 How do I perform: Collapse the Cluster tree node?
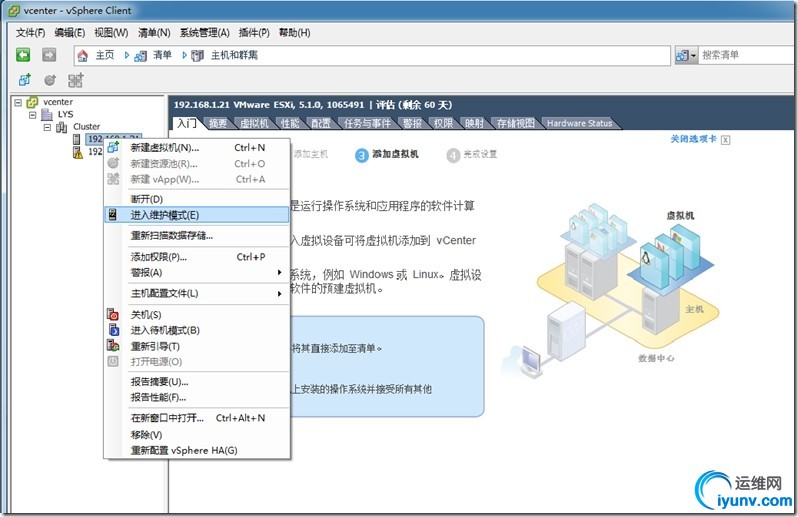coord(47,127)
